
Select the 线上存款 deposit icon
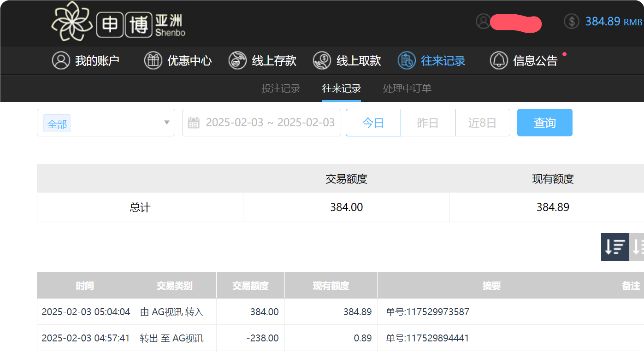pyautogui.click(x=238, y=60)
